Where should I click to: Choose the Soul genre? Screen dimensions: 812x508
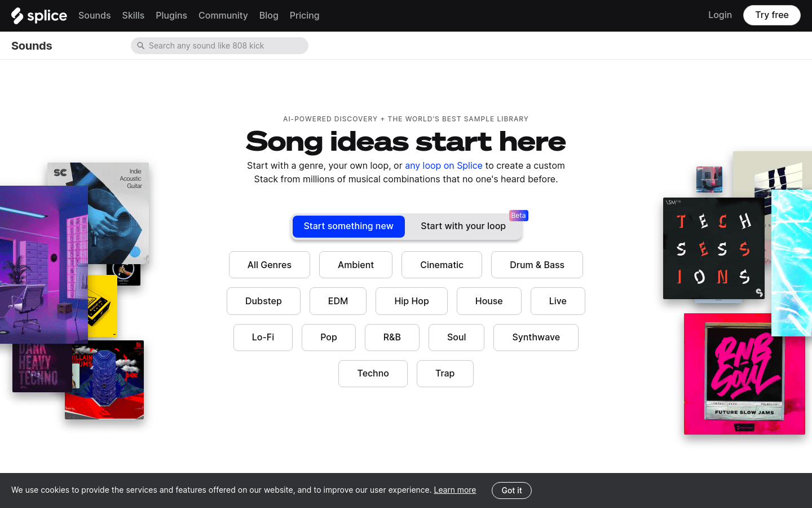pyautogui.click(x=456, y=338)
